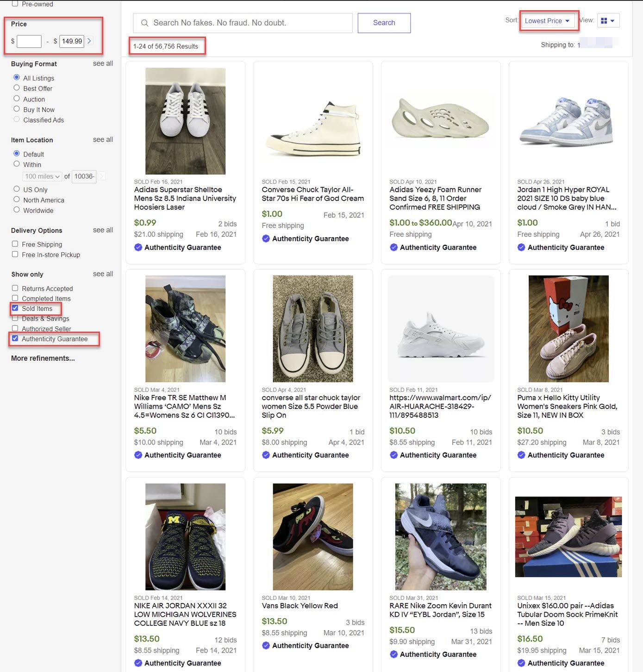Select the Best Offer buying format
Image resolution: width=643 pixels, height=672 pixels.
tap(17, 88)
